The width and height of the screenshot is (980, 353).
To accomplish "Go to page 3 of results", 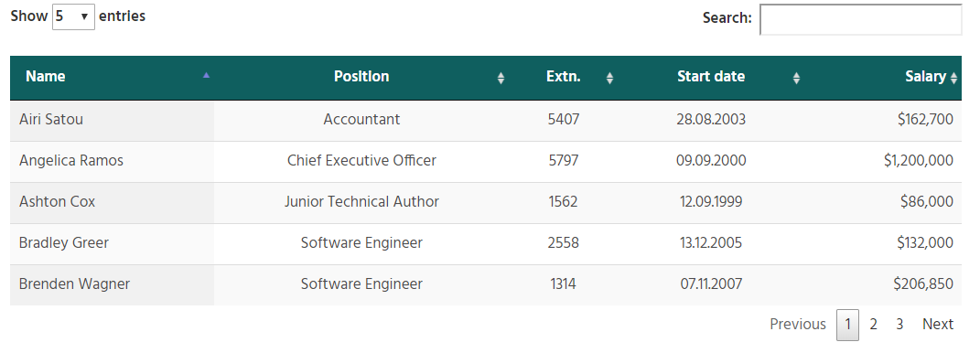I will (x=899, y=325).
